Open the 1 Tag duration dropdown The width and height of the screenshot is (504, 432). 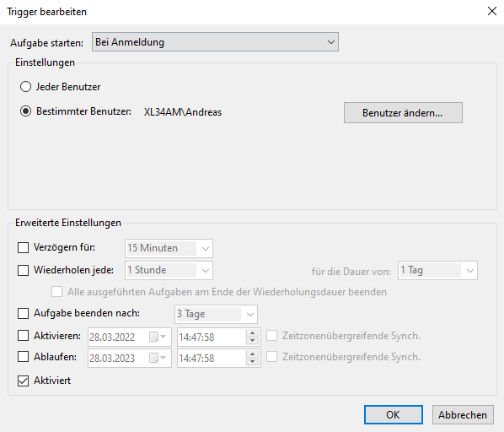tap(437, 271)
